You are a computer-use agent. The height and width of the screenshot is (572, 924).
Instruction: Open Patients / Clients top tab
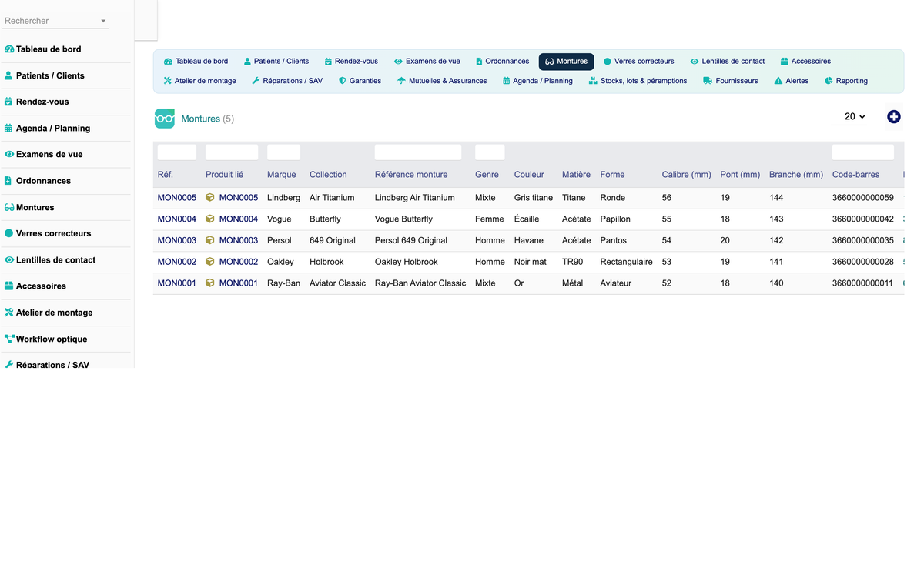point(276,62)
